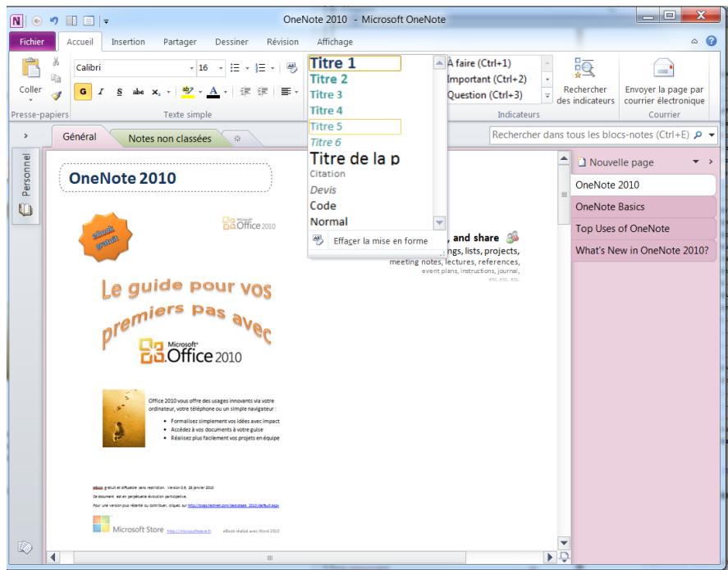Expand the Indicateurs gallery more arrow
The width and height of the screenshot is (728, 570).
pos(547,96)
